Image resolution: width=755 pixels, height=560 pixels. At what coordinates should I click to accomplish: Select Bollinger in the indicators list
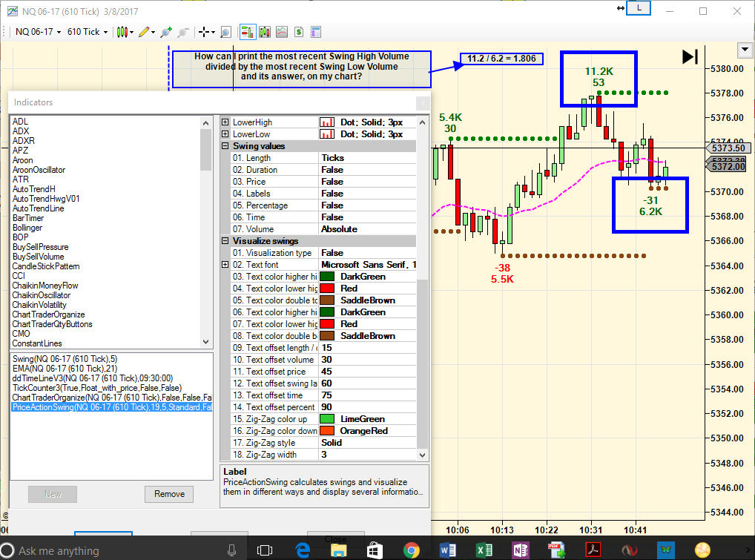coord(27,228)
